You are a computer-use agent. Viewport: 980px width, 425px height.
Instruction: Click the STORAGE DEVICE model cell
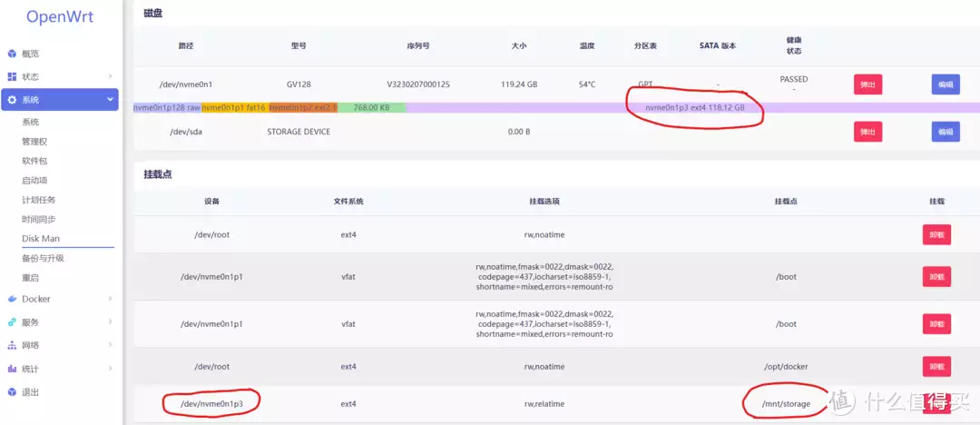click(x=299, y=132)
